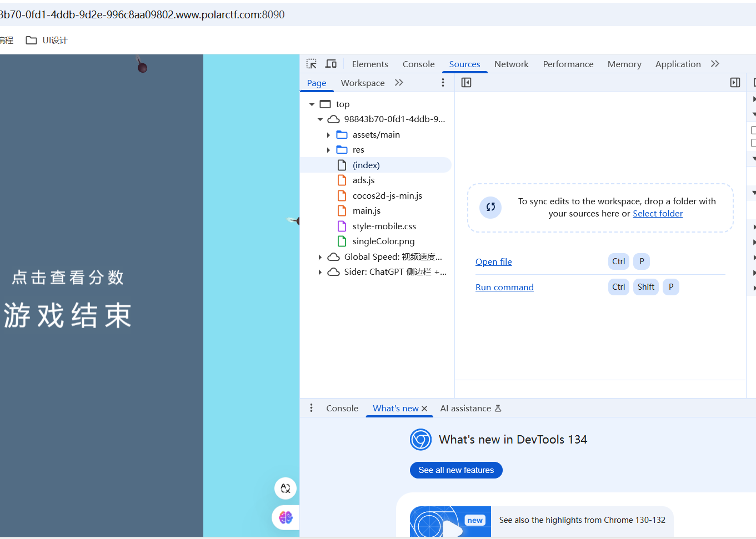Open the Elements panel tab
The width and height of the screenshot is (756, 539).
click(x=370, y=64)
